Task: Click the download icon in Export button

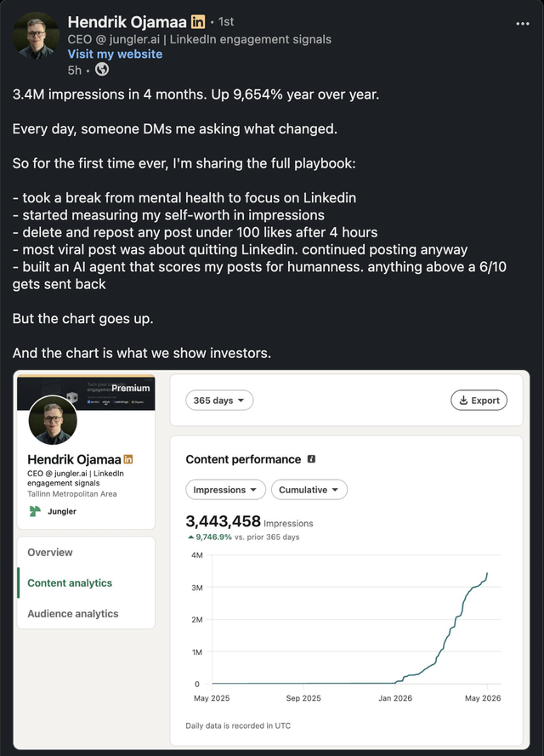Action: pos(463,401)
